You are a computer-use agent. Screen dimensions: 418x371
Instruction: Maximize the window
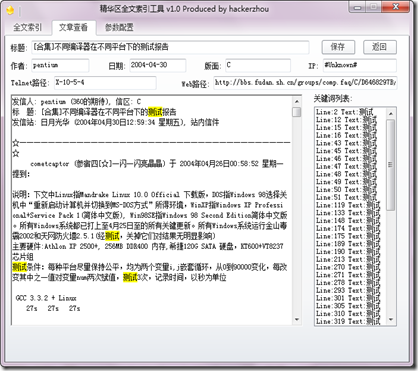pos(374,7)
